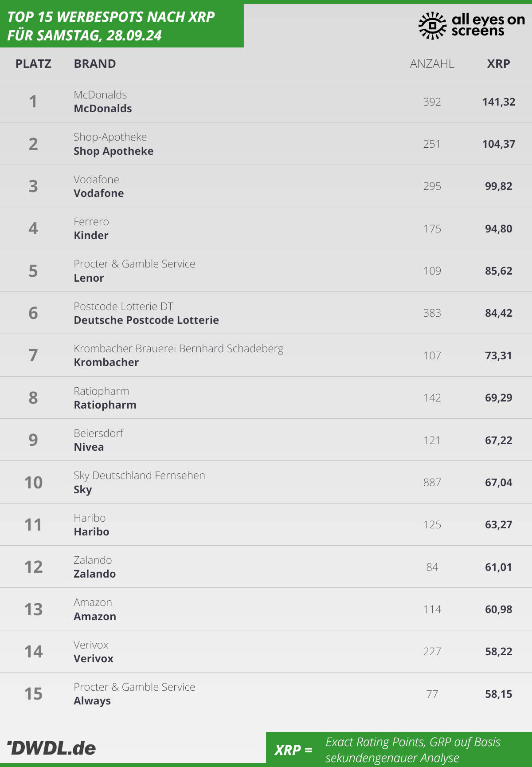
Task: Open the Vodafone entry
Action: click(266, 186)
